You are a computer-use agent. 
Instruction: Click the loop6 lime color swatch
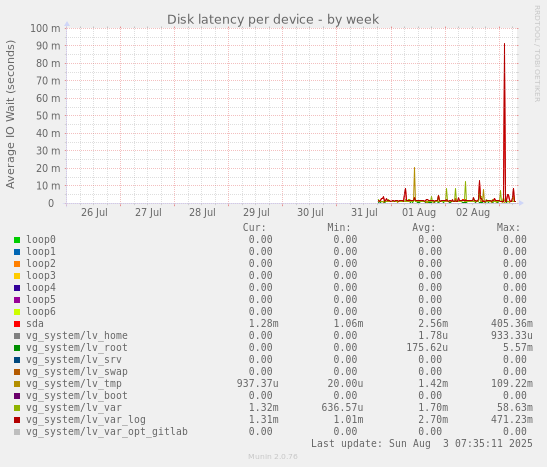click(x=17, y=312)
